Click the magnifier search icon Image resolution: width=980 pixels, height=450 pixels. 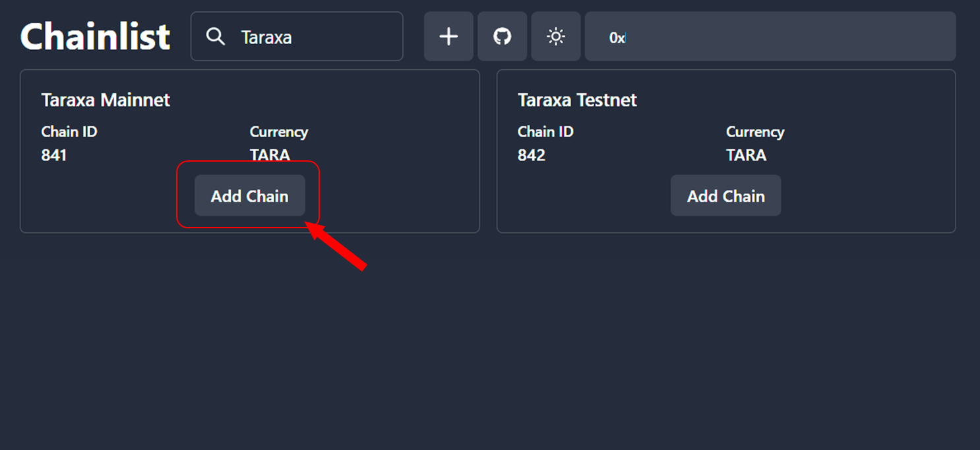pyautogui.click(x=216, y=36)
